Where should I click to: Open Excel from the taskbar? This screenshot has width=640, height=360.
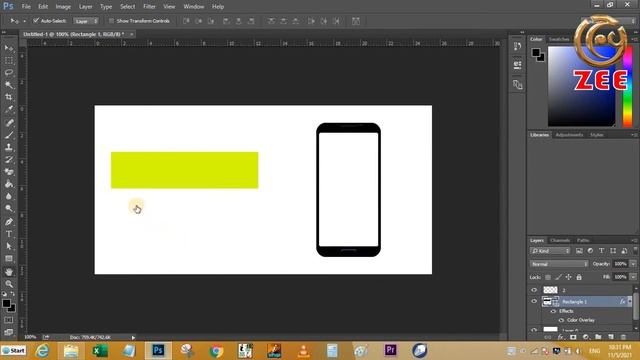click(x=99, y=351)
